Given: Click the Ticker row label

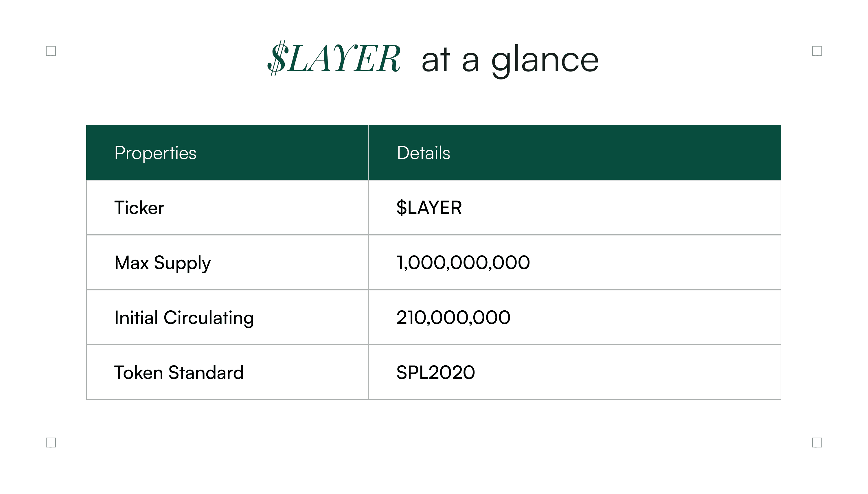Looking at the screenshot, I should (139, 208).
